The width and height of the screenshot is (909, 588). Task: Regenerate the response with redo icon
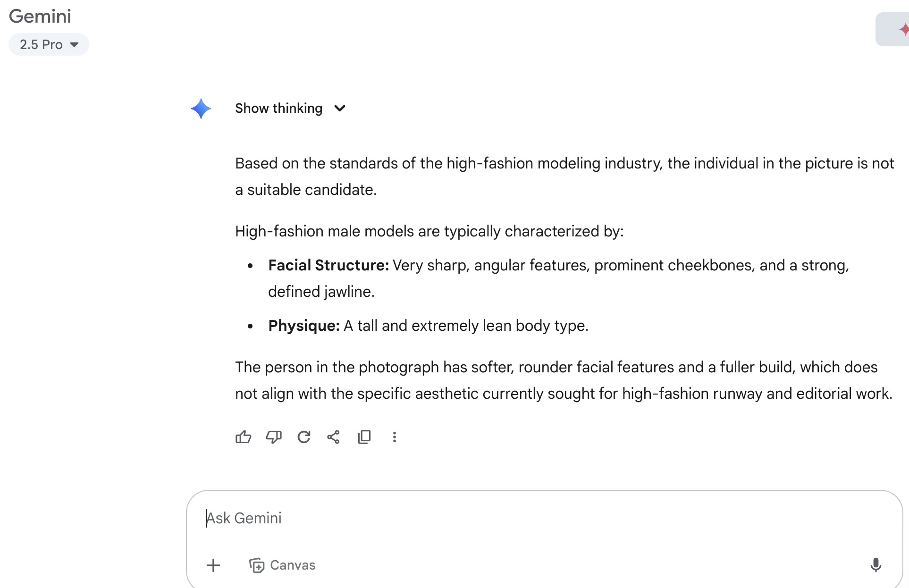click(304, 437)
